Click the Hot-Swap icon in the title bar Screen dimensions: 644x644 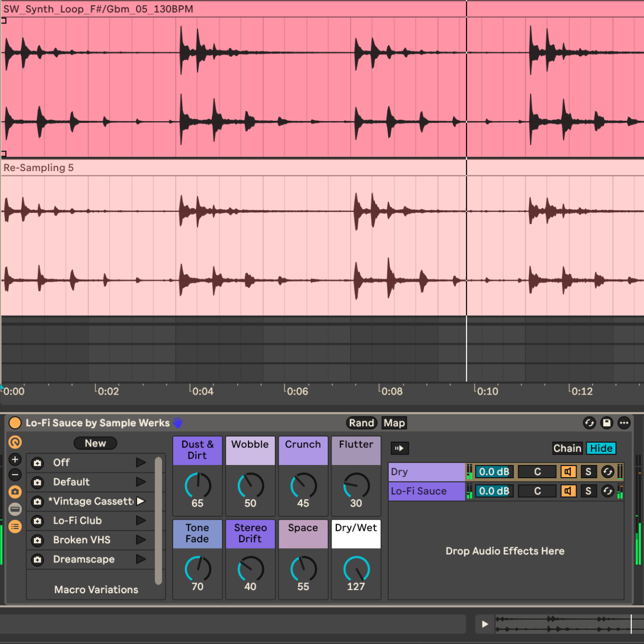coord(589,423)
